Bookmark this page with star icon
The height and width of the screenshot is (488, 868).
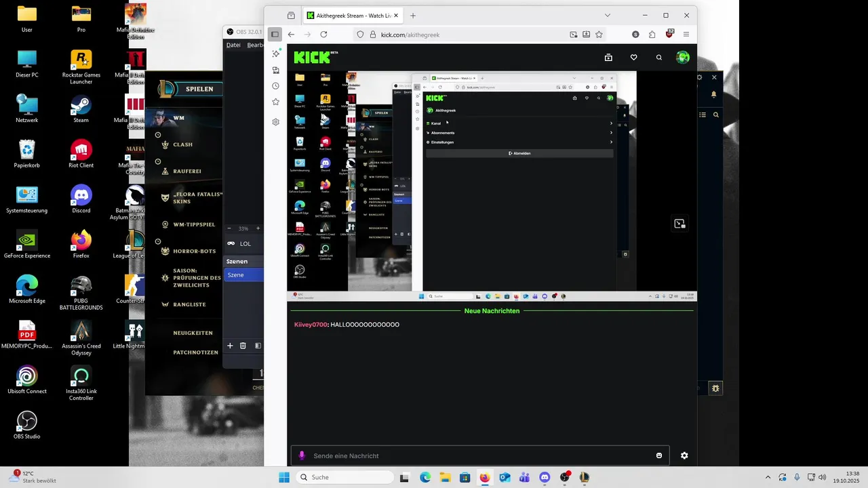[599, 35]
